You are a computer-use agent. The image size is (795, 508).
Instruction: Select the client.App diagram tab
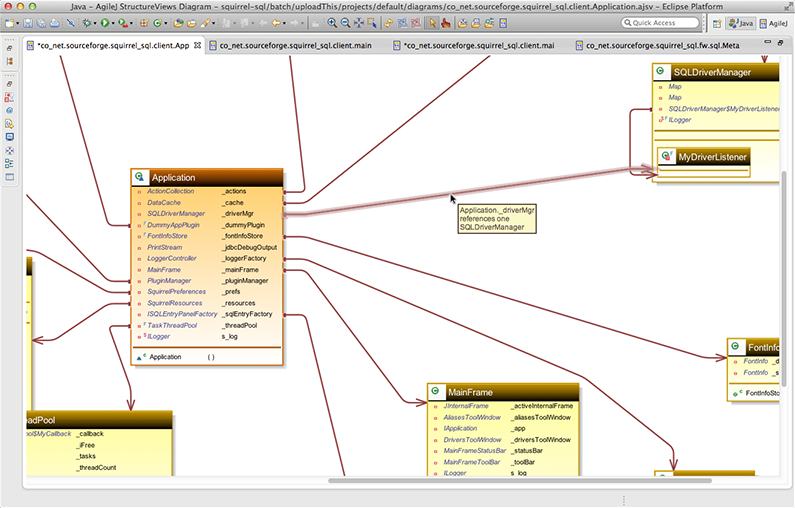[x=113, y=46]
